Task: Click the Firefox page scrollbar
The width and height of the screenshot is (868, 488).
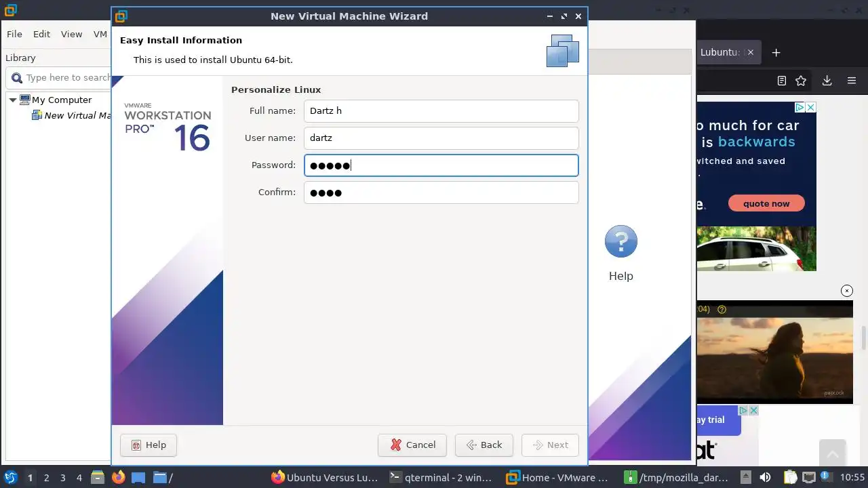Action: click(863, 336)
